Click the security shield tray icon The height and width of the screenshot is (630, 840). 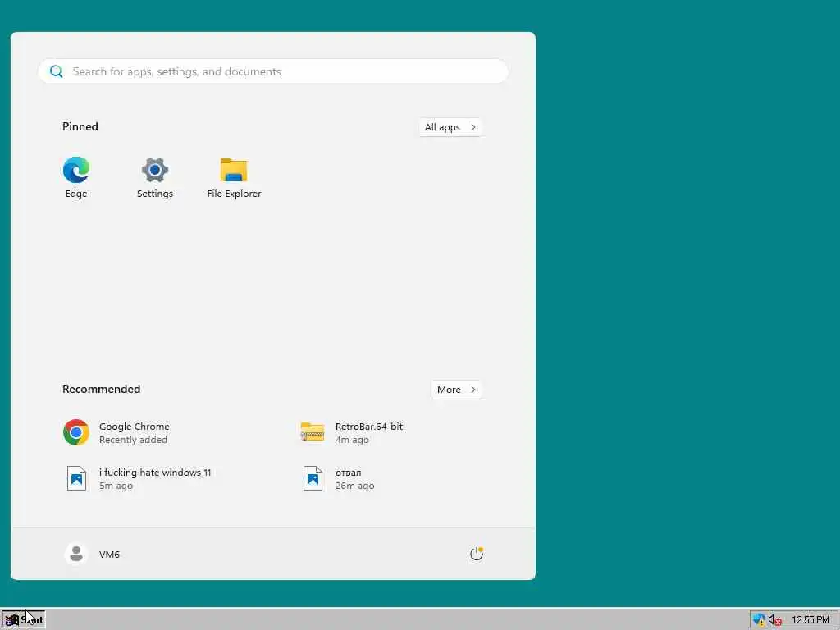click(759, 620)
